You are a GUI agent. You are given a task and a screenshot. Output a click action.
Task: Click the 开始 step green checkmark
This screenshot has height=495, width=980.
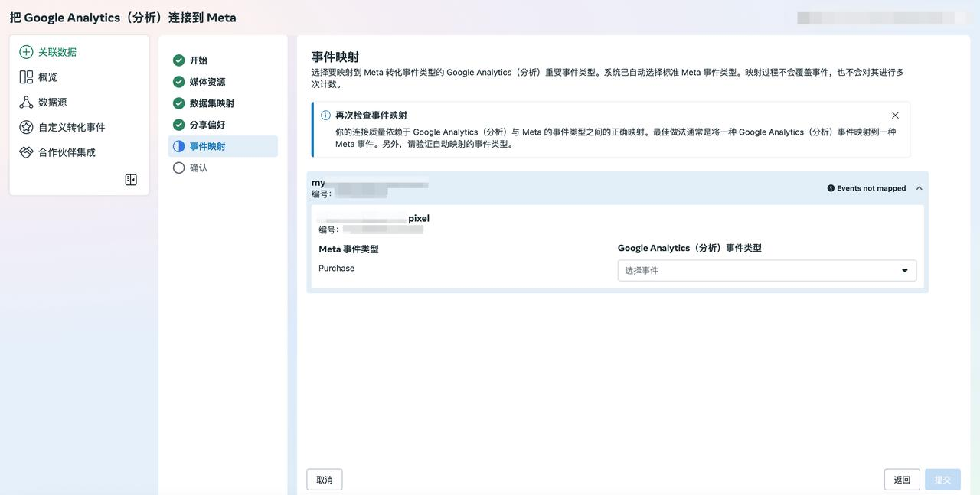(x=178, y=60)
